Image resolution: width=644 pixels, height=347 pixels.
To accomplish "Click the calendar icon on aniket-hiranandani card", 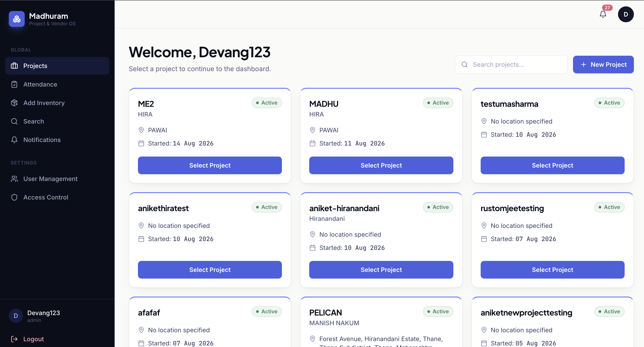I will 313,248.
